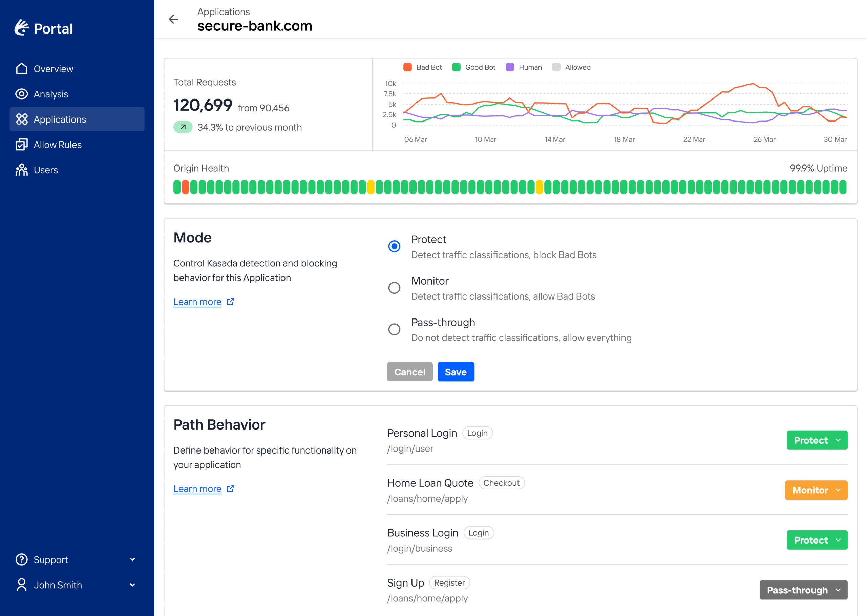Click the Users people icon in sidebar

click(22, 170)
